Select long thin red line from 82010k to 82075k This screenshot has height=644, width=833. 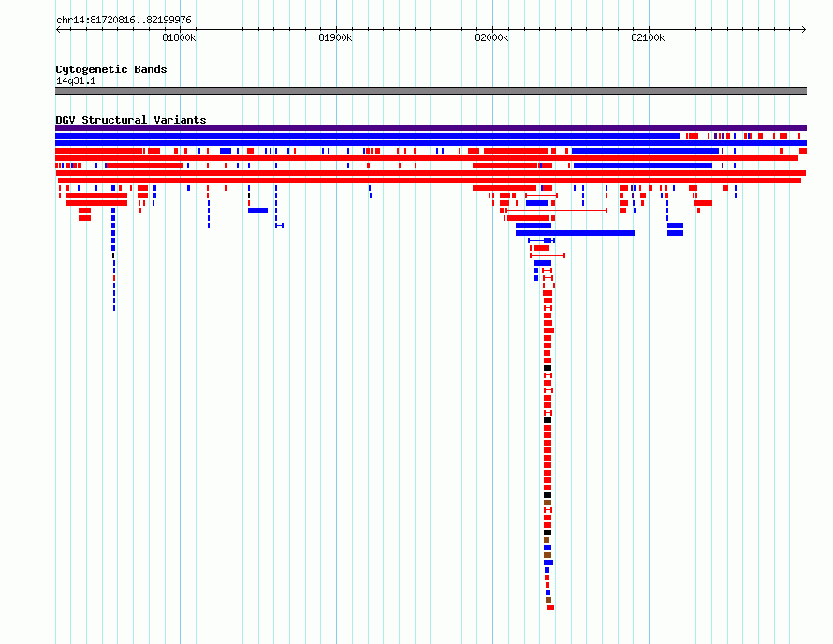(556, 211)
